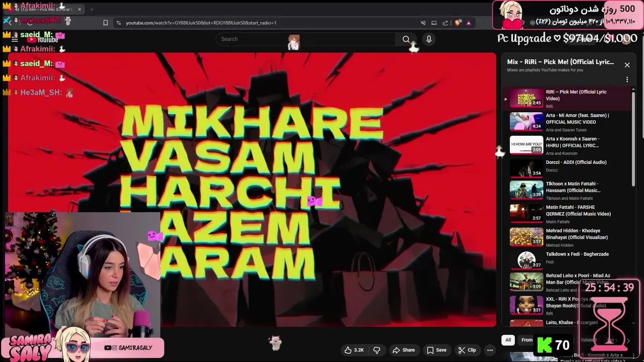Start voice search with microphone icon
Screen dimensions: 644x362
(429, 39)
